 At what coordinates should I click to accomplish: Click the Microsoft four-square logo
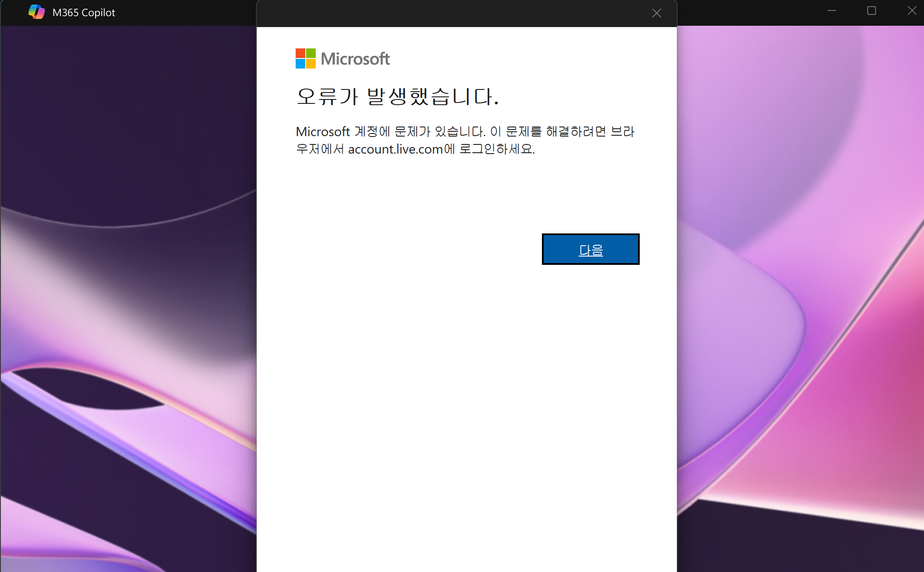[x=305, y=58]
